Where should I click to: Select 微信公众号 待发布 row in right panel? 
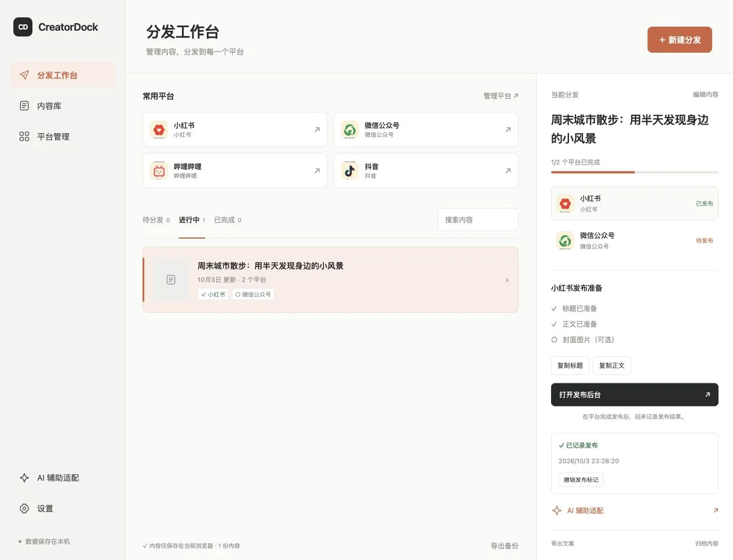point(634,240)
